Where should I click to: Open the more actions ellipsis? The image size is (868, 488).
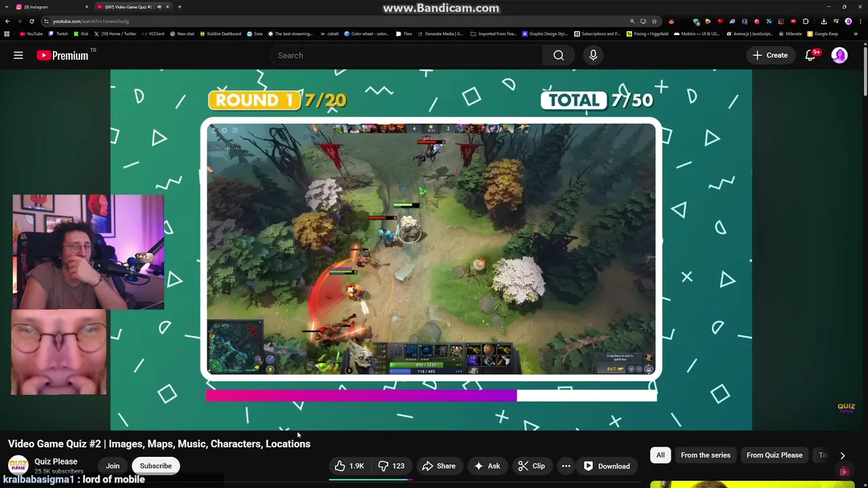coord(566,466)
